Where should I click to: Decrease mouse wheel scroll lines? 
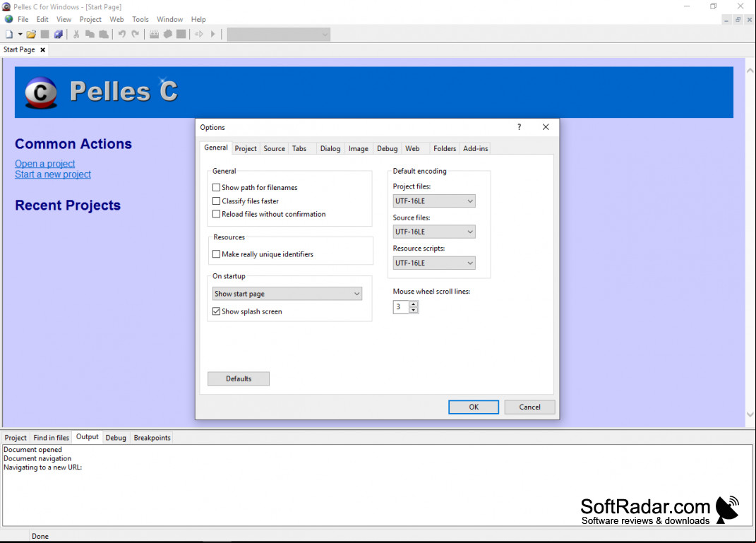coord(414,310)
